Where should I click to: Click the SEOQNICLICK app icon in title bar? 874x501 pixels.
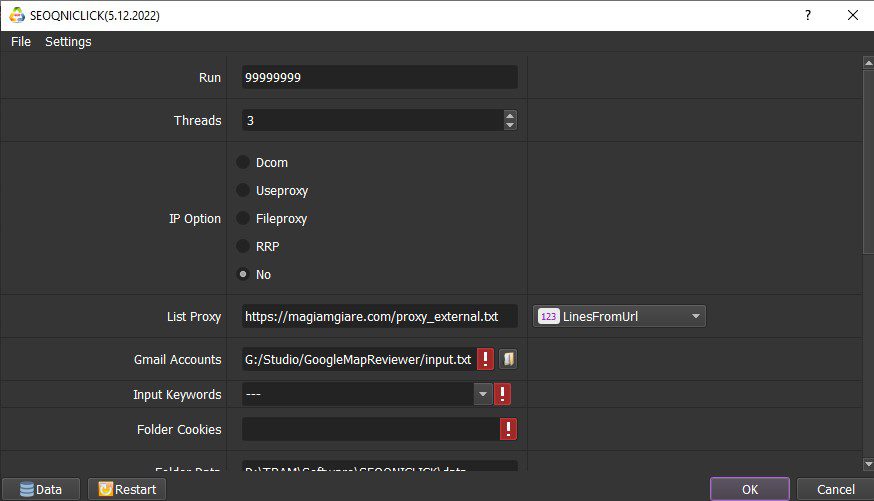coord(17,15)
